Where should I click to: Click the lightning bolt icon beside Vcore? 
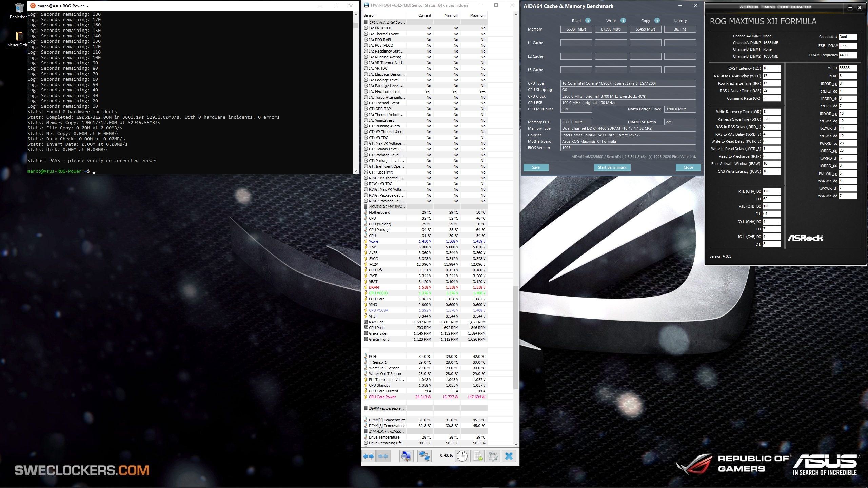pyautogui.click(x=366, y=241)
